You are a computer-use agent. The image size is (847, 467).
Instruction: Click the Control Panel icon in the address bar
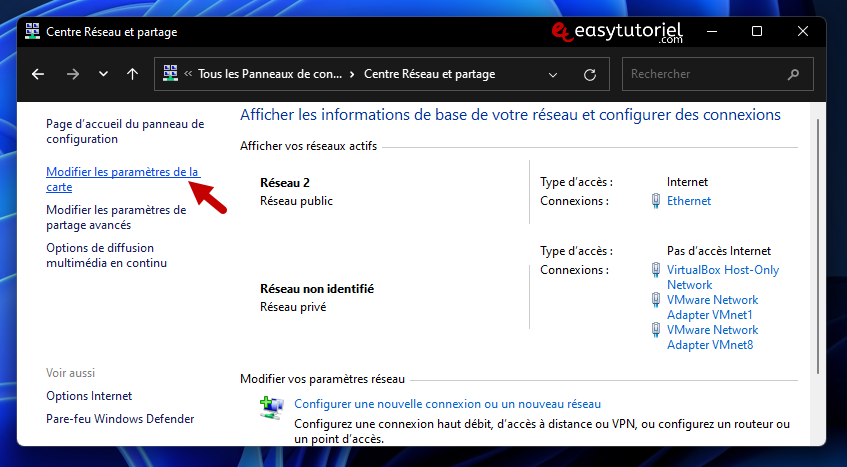[171, 73]
